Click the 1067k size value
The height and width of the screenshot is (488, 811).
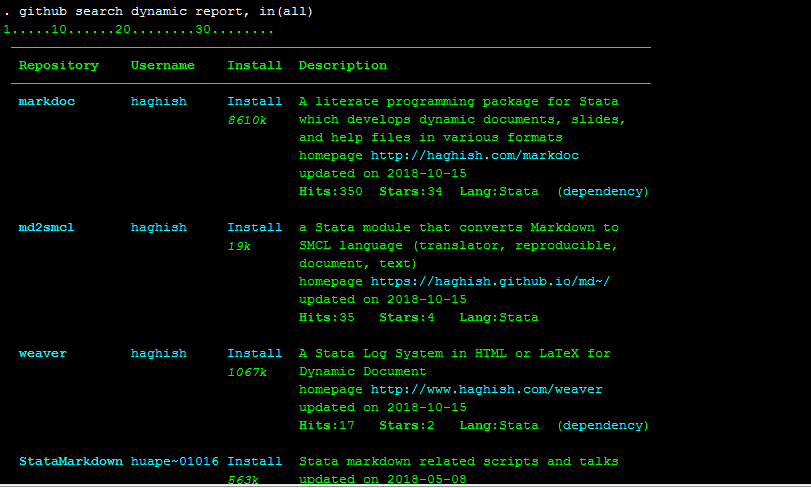247,372
